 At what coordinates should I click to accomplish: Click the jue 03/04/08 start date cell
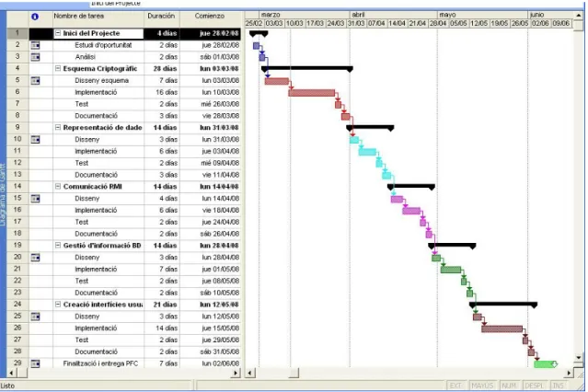(211, 151)
